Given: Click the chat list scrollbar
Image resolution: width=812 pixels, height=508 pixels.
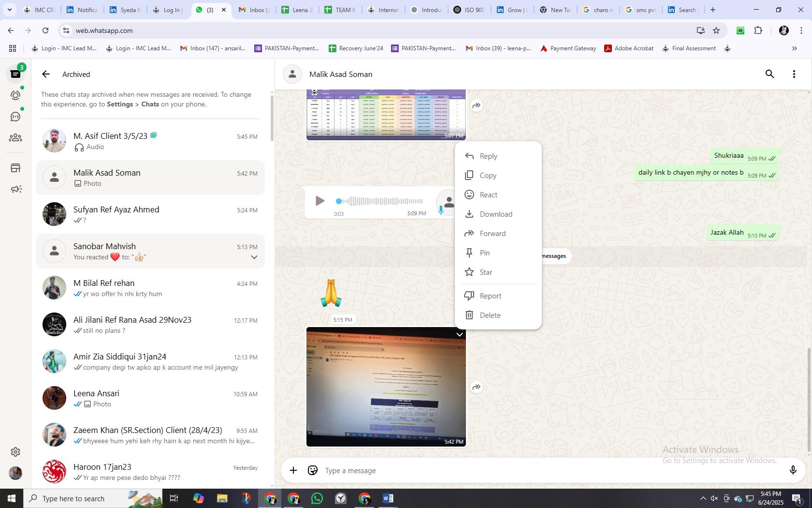Looking at the screenshot, I should click(272, 117).
